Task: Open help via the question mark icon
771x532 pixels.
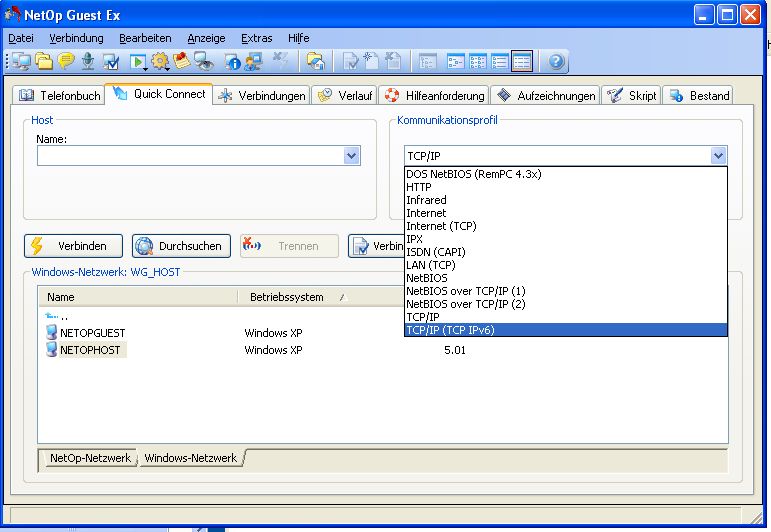Action: tap(556, 61)
